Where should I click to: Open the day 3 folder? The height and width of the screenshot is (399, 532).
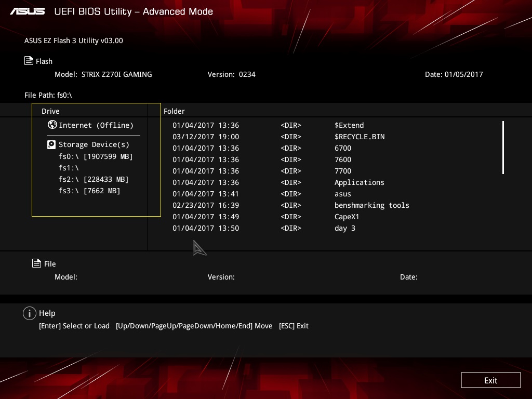coord(345,229)
